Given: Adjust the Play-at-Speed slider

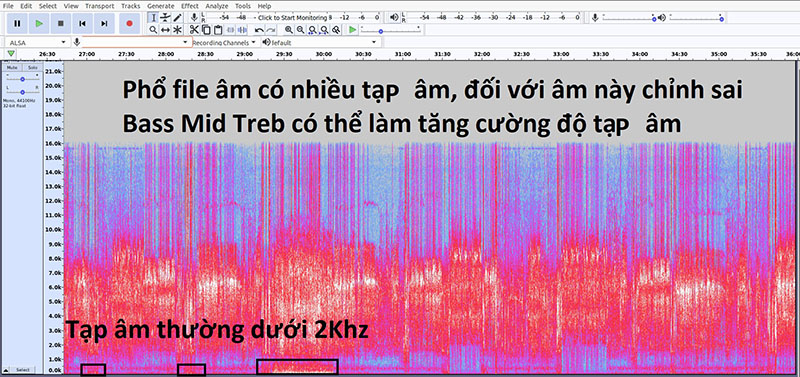Looking at the screenshot, I should (391, 31).
